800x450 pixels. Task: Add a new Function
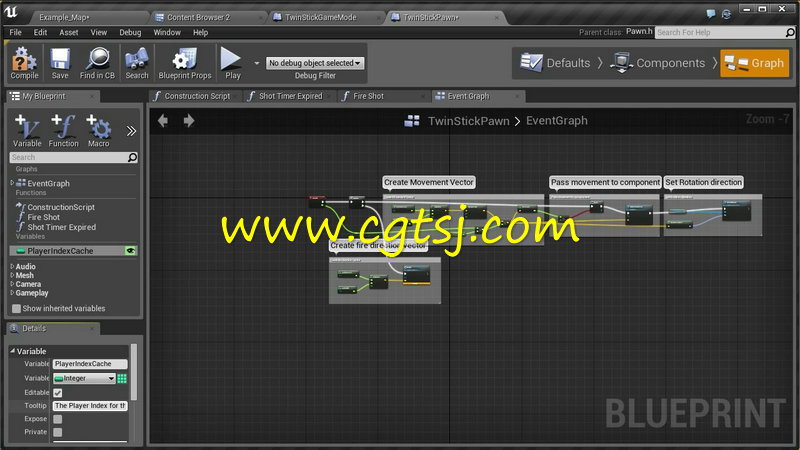63,131
